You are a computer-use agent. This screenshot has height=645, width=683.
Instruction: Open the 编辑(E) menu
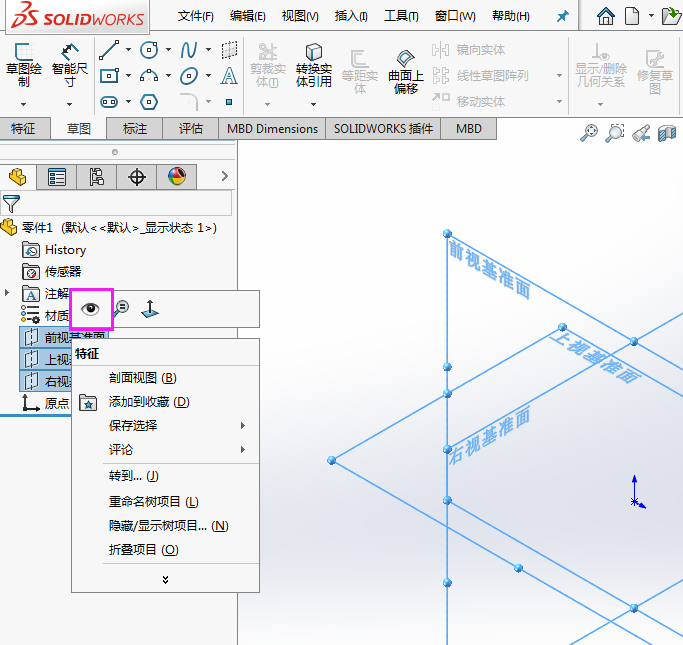point(247,17)
